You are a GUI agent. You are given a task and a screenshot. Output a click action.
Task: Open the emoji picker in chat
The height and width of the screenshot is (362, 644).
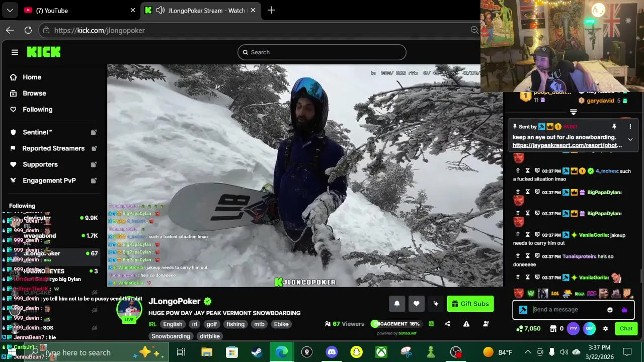click(x=610, y=310)
